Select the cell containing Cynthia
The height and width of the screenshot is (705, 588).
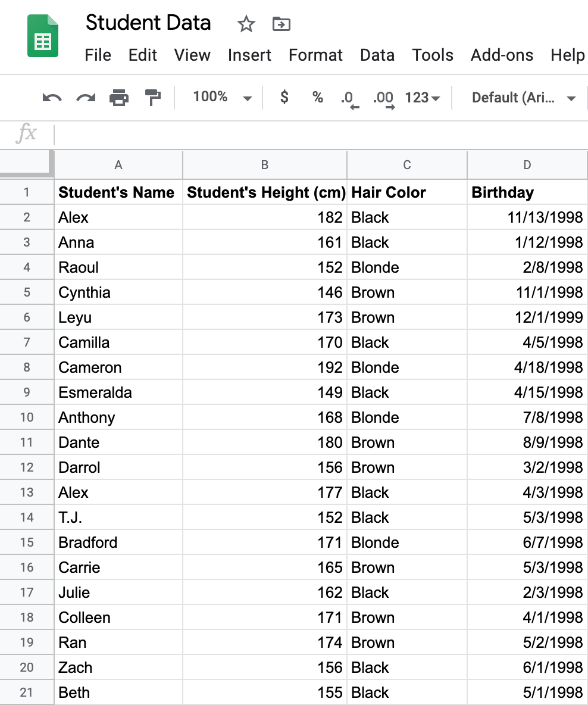pos(118,292)
